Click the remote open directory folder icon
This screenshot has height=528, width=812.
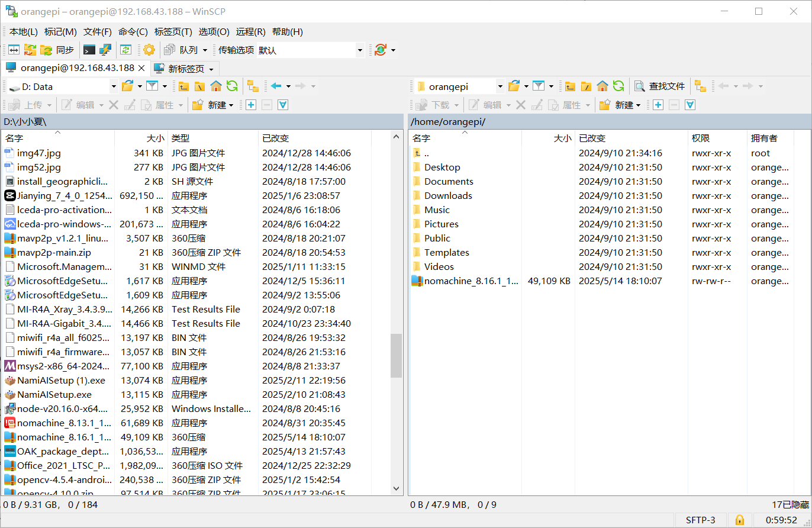pos(514,86)
